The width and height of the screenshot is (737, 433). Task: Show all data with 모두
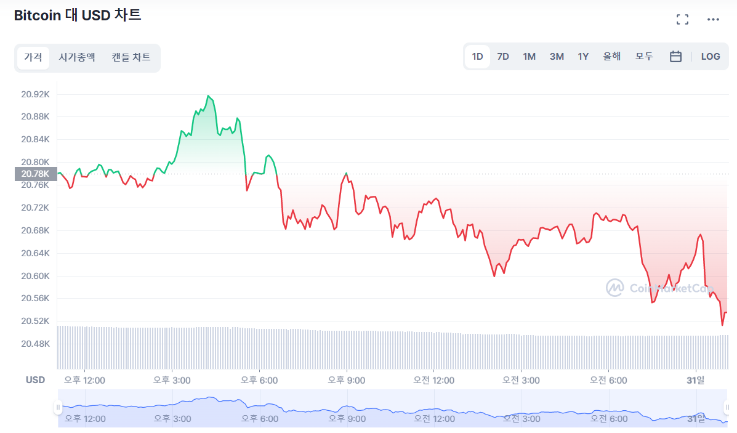pos(645,57)
